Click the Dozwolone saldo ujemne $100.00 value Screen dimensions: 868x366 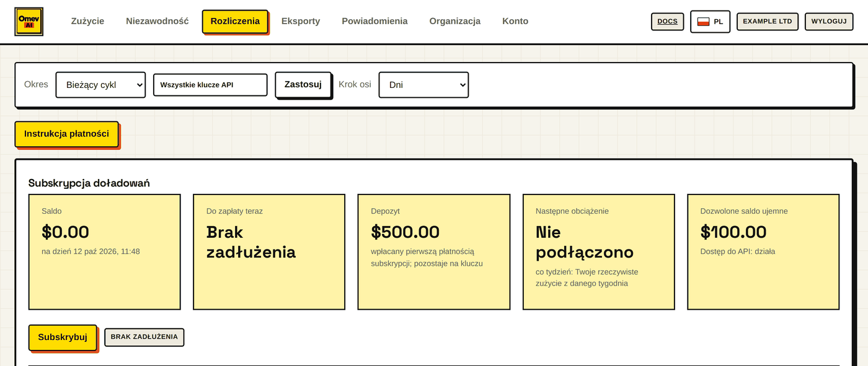[x=733, y=232]
